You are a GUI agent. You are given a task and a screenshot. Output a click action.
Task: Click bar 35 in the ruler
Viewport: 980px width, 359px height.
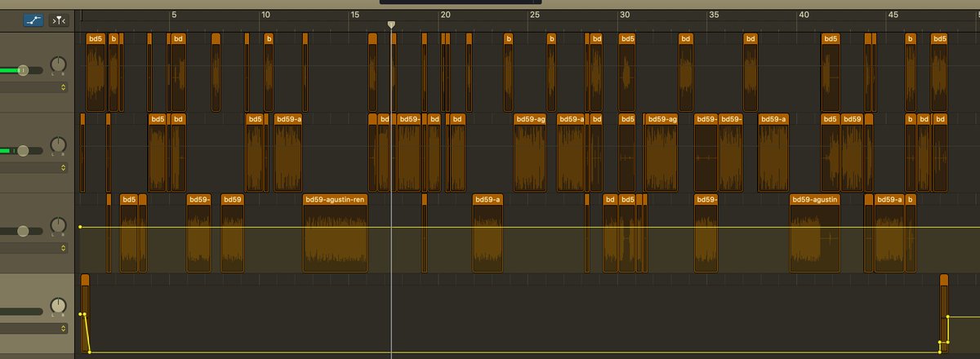pyautogui.click(x=715, y=15)
